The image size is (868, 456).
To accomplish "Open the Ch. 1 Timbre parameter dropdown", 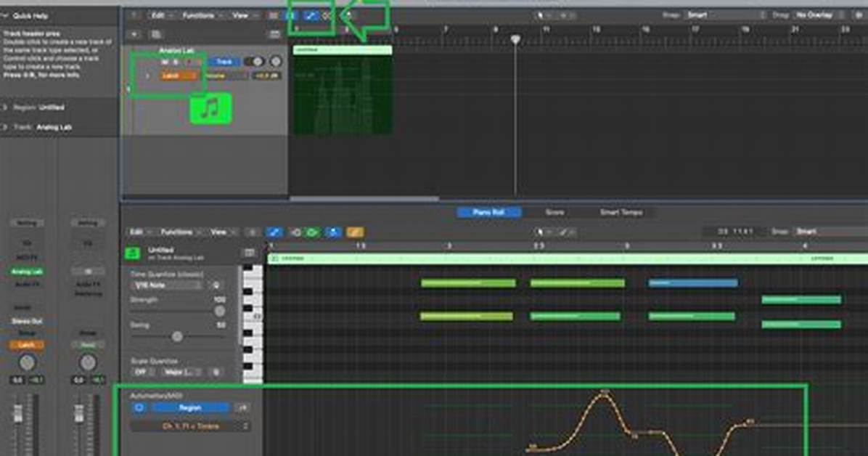I will click(x=190, y=427).
